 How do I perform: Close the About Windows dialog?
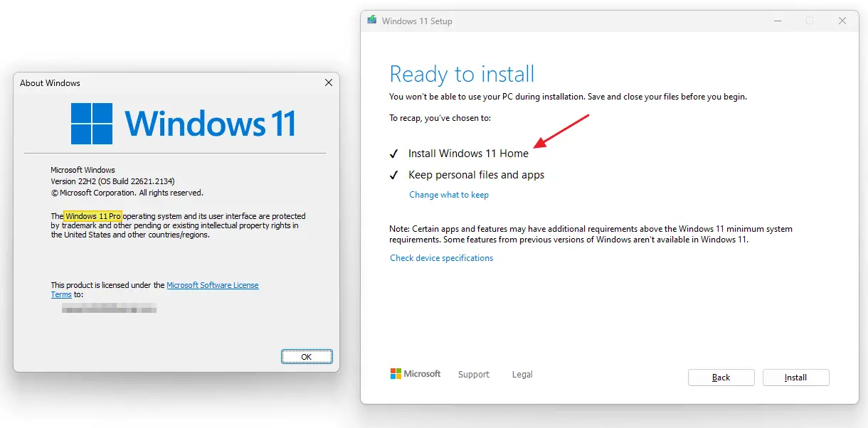[329, 83]
